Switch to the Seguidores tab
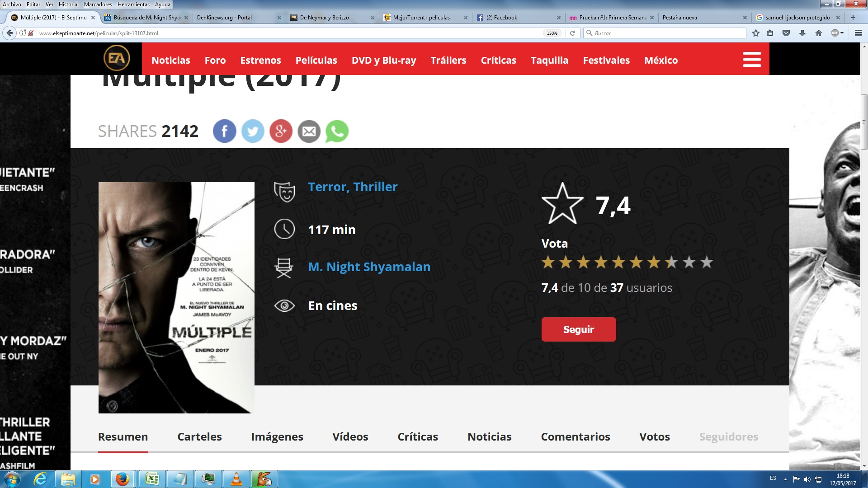The width and height of the screenshot is (868, 488). pos(729,436)
